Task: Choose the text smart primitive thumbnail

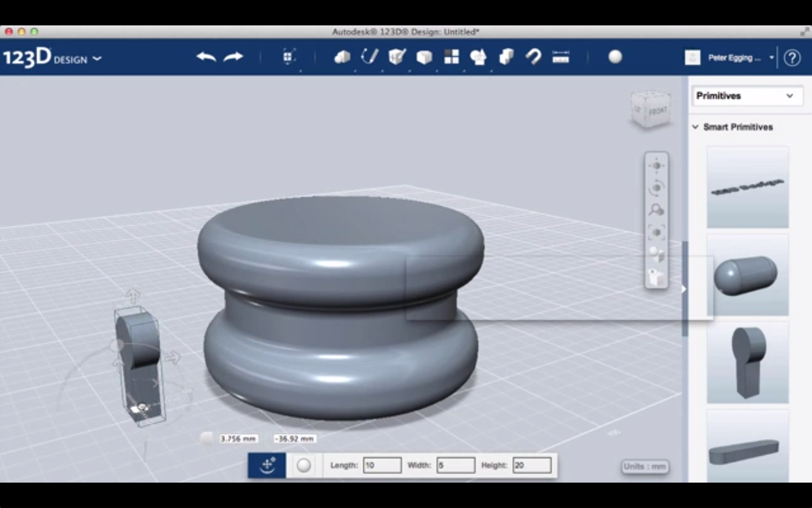Action: tap(748, 187)
